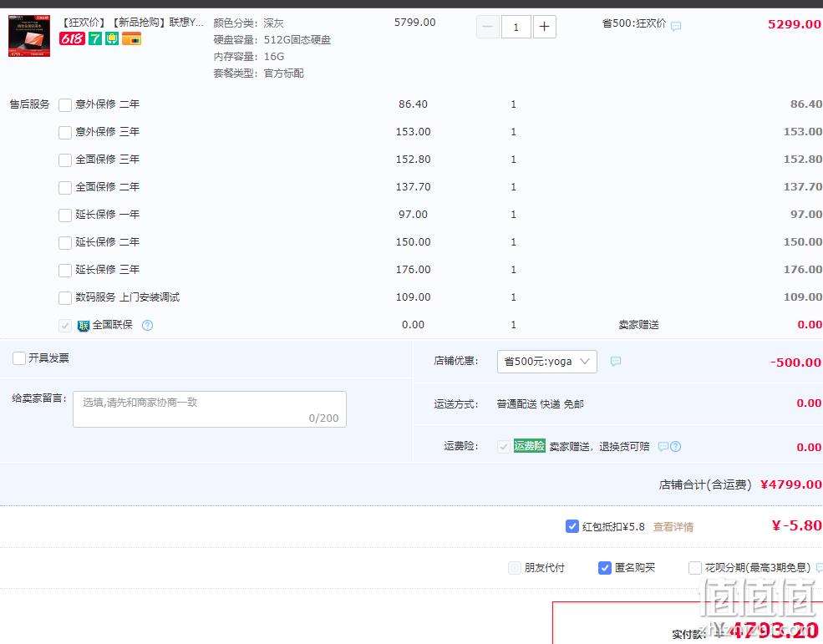
Task: Focus the 给卖家留言 message box
Action: (x=210, y=409)
